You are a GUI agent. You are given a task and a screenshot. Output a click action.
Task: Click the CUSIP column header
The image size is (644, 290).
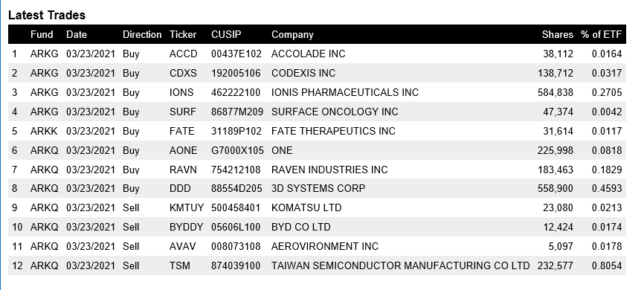click(x=226, y=34)
